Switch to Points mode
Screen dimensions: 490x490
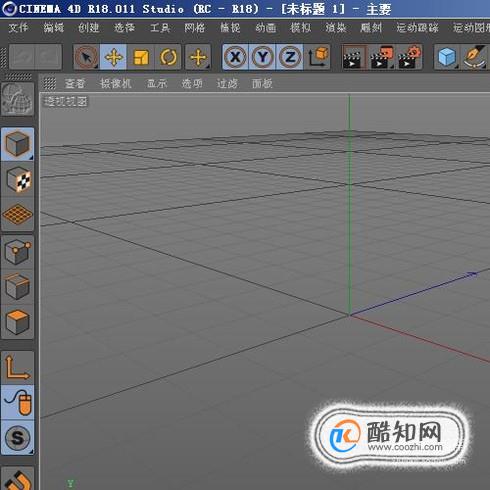(18, 252)
